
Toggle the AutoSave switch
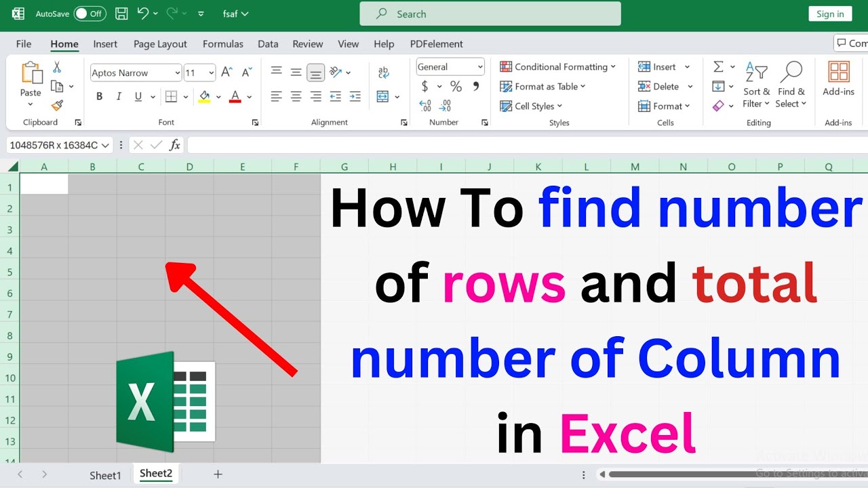[90, 14]
